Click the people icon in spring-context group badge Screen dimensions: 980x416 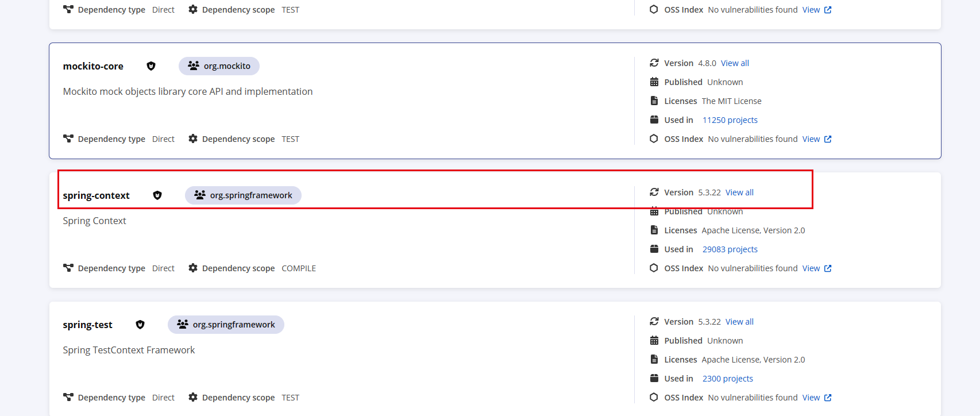coord(200,195)
